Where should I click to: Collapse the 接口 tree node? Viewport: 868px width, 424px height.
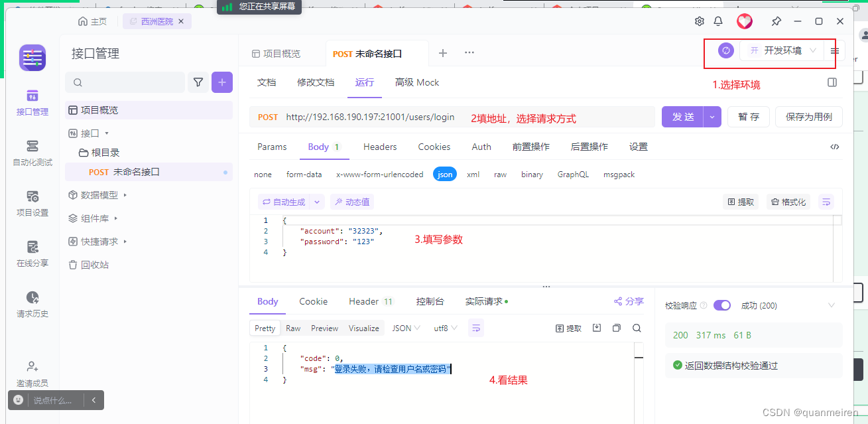coord(106,133)
